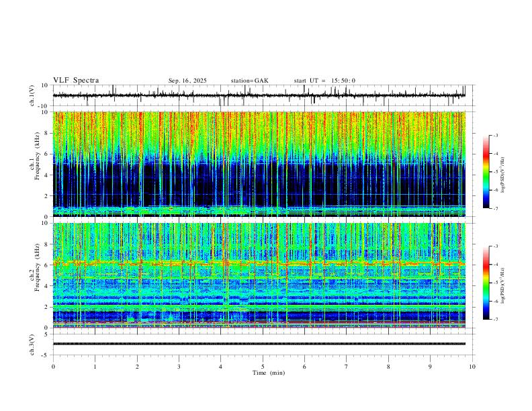Click the log(PSD) label beside ch.2 color bar
Screen dimensions: 532x411
tap(503, 285)
